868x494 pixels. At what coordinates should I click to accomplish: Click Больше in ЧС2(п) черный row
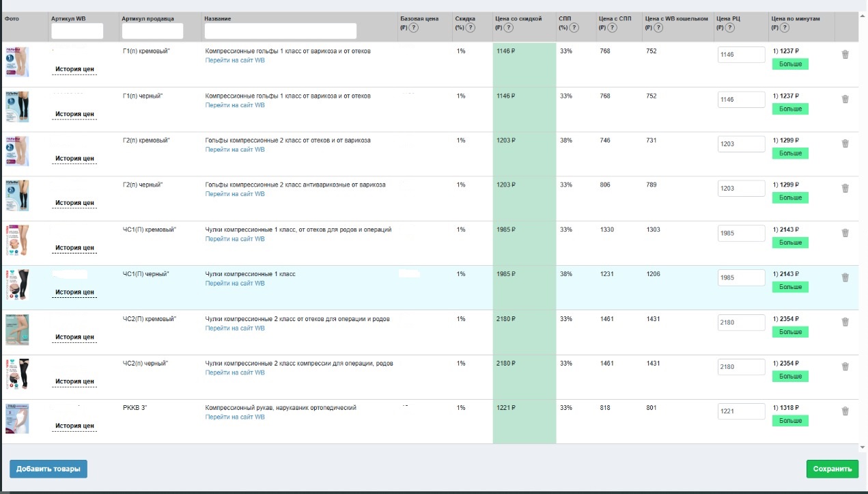tap(790, 376)
